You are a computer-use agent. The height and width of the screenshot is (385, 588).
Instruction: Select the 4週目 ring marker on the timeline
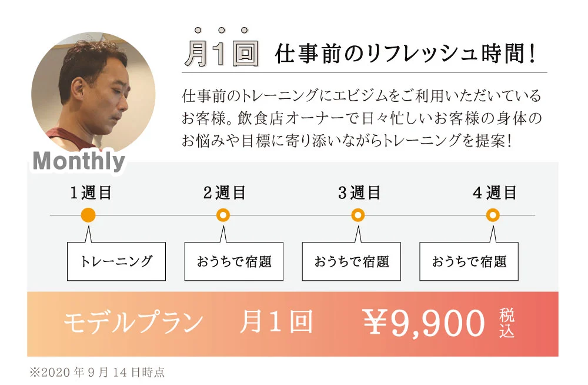[493, 215]
